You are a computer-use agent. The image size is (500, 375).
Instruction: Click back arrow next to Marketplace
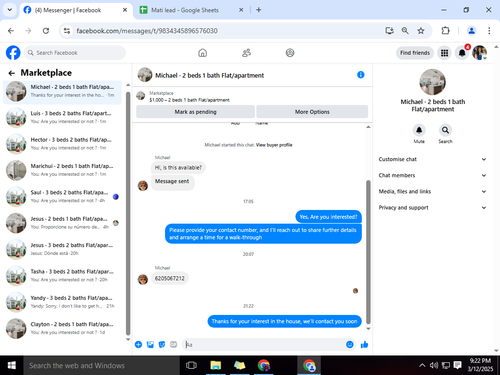(x=12, y=73)
